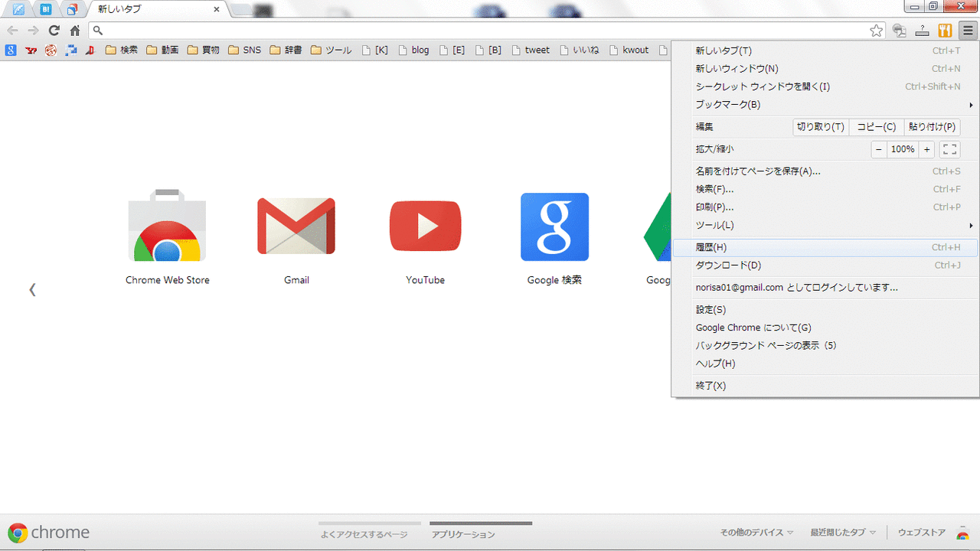Screen dimensions: 980x551
Task: Bookmark this page with the star
Action: pyautogui.click(x=877, y=31)
